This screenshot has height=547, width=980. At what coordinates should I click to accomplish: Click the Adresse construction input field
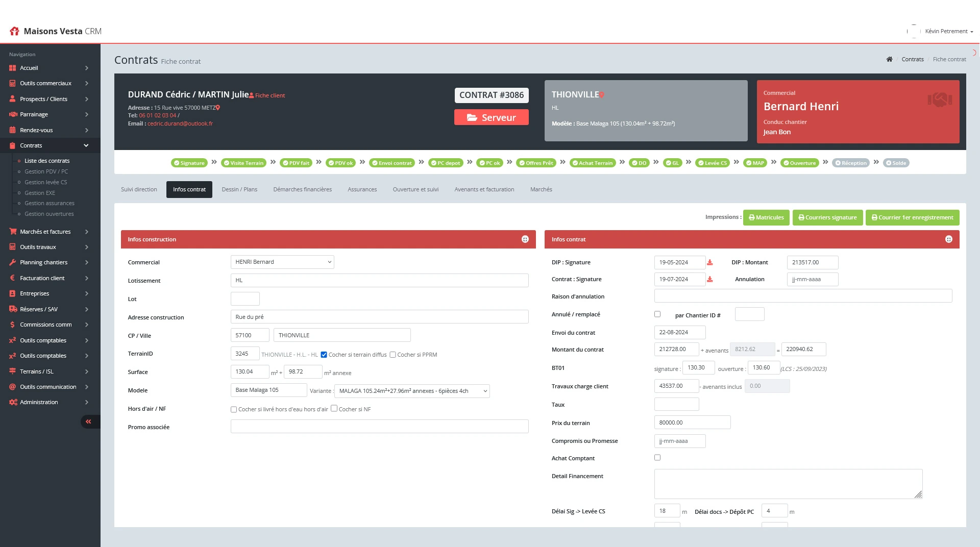coord(379,317)
